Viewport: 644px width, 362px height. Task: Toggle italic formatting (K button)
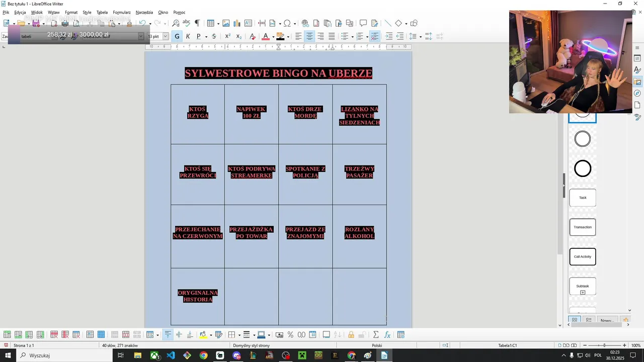point(188,36)
